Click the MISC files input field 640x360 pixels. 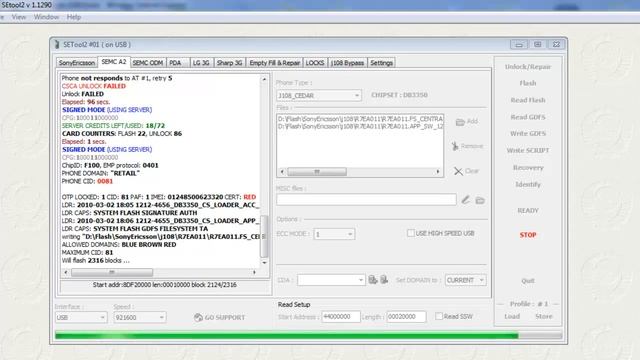click(366, 200)
